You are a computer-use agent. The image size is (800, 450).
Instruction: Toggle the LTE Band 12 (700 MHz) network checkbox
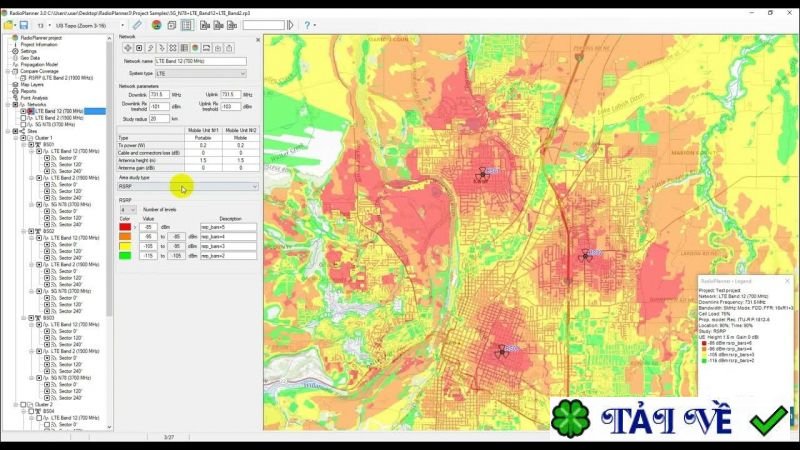tap(23, 111)
